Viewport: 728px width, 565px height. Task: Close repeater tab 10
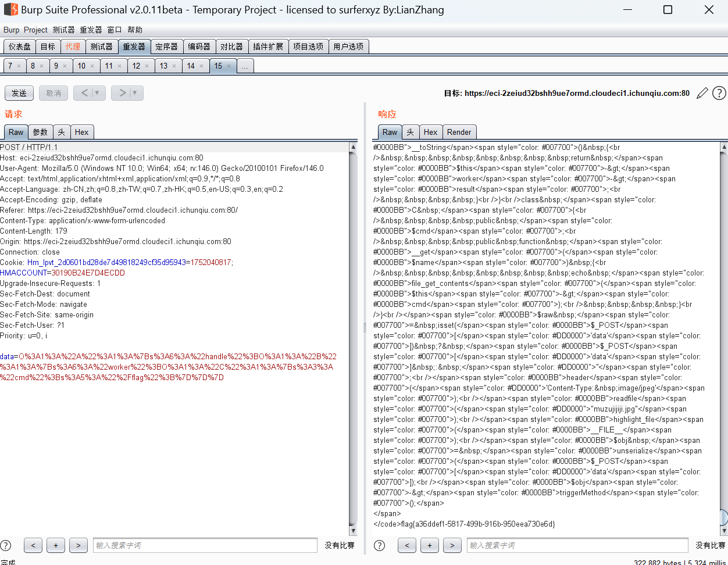92,66
